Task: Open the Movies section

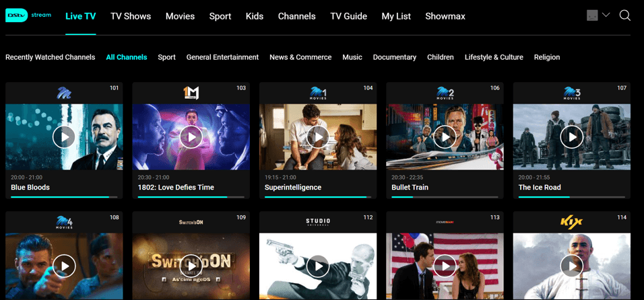Action: tap(181, 16)
